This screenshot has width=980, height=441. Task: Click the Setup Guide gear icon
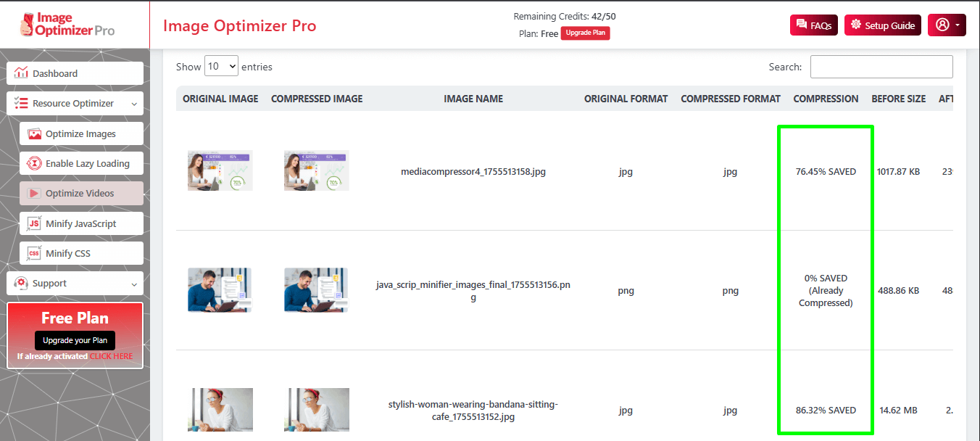856,25
